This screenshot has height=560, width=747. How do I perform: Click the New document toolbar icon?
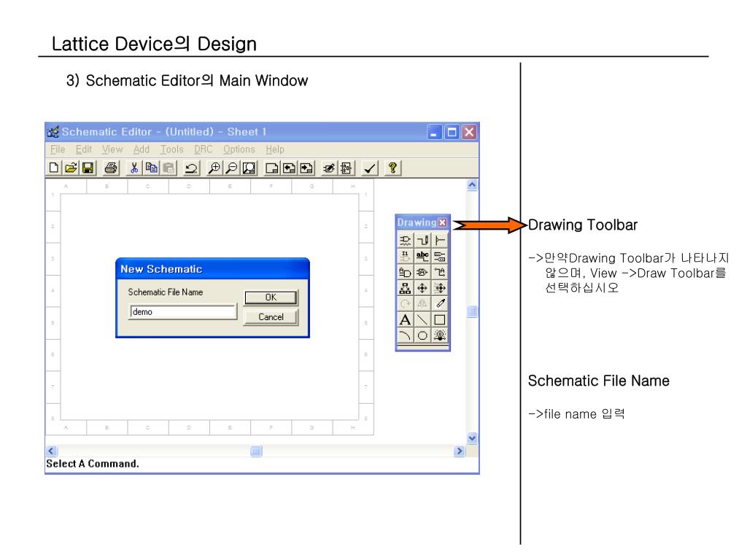point(54,168)
